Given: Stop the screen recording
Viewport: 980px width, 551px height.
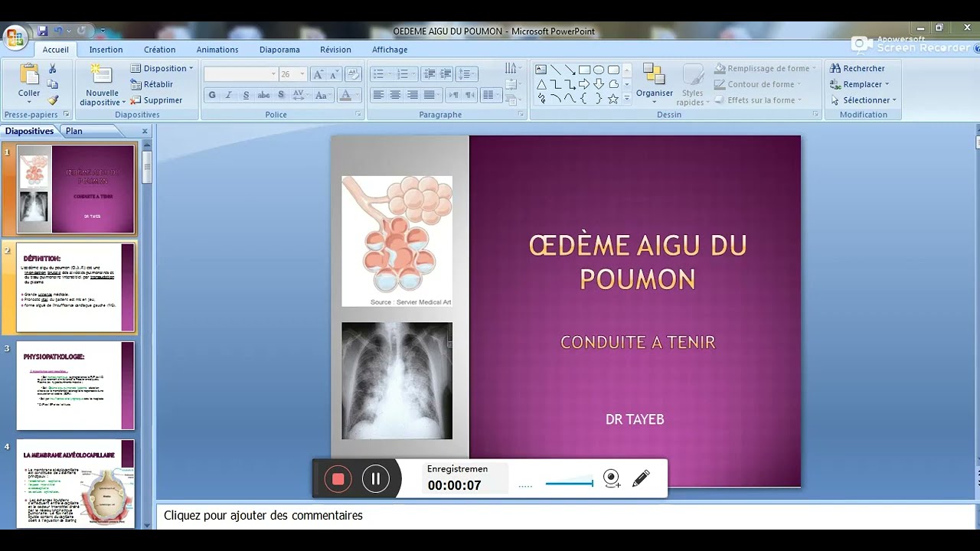Looking at the screenshot, I should click(338, 479).
